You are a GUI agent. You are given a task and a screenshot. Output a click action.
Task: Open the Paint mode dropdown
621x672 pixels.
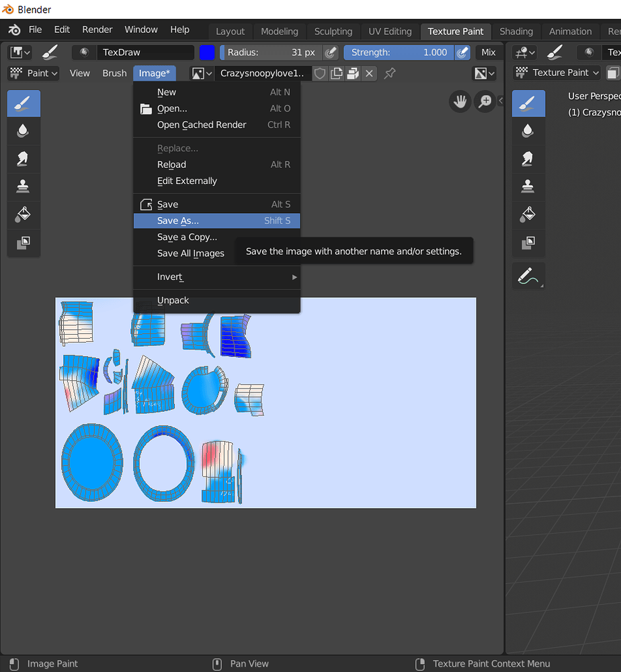33,73
